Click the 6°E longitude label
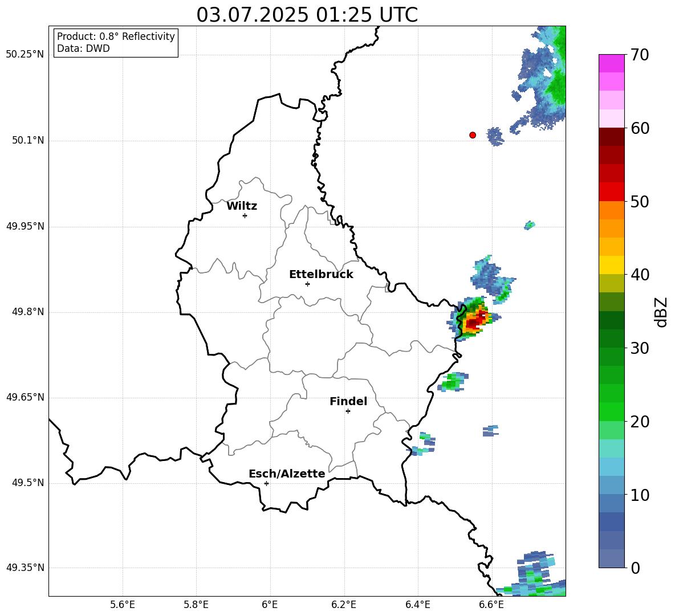Screen dimensions: 675x616 coord(270,605)
